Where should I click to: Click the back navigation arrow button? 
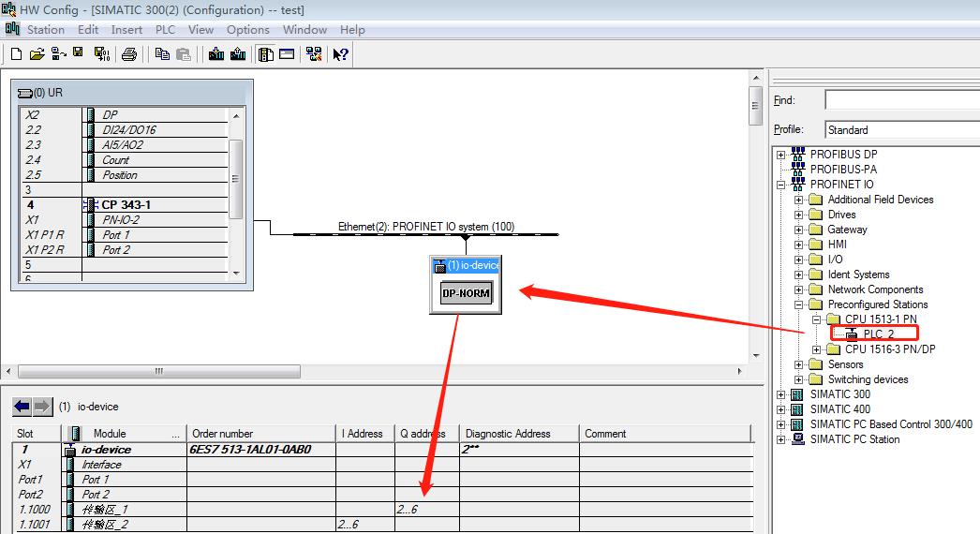point(22,407)
